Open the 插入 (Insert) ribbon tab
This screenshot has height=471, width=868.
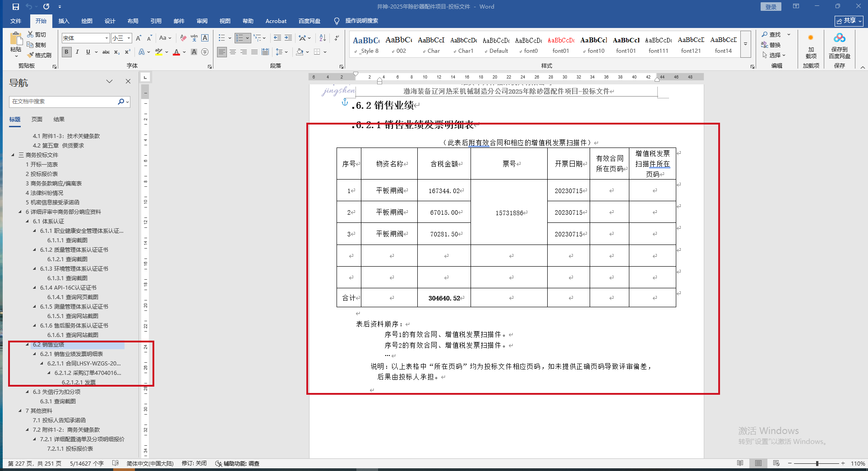click(x=64, y=21)
